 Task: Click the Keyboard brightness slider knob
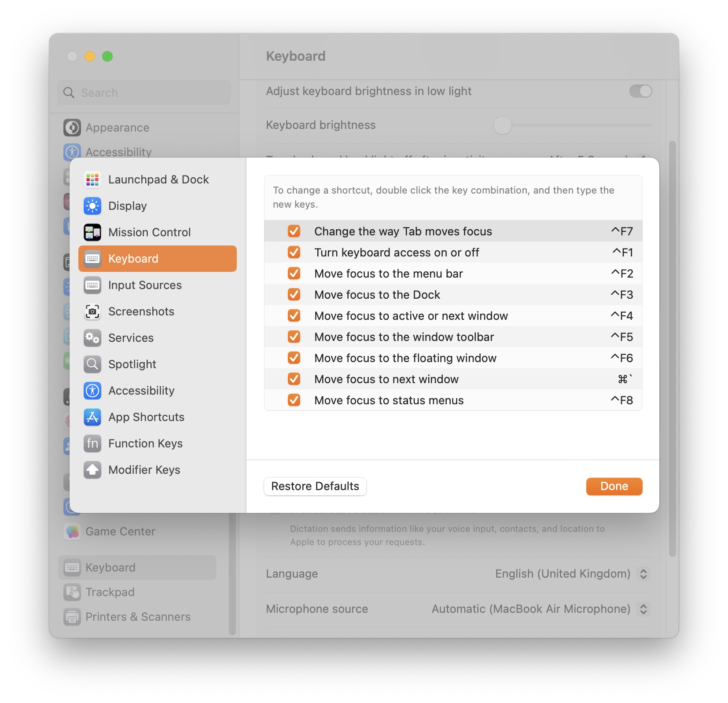(x=502, y=125)
